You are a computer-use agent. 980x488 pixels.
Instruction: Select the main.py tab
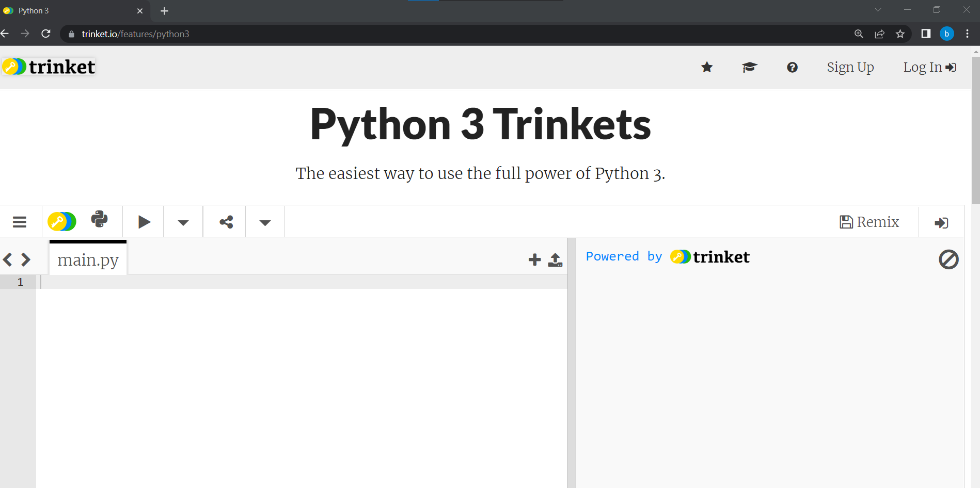pos(87,259)
